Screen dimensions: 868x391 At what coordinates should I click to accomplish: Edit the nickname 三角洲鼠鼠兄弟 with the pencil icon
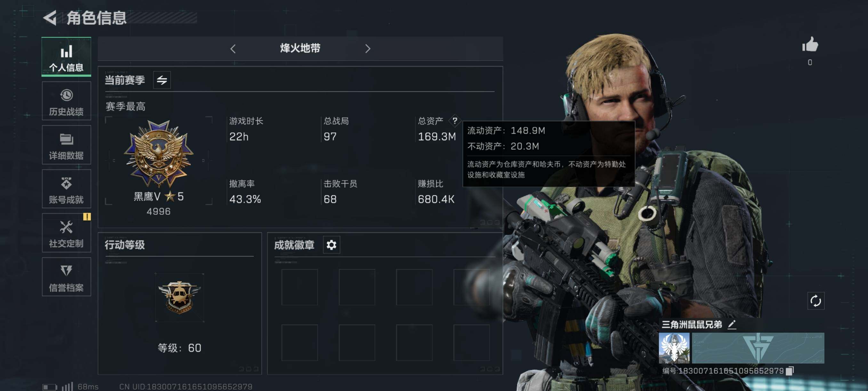tap(732, 325)
